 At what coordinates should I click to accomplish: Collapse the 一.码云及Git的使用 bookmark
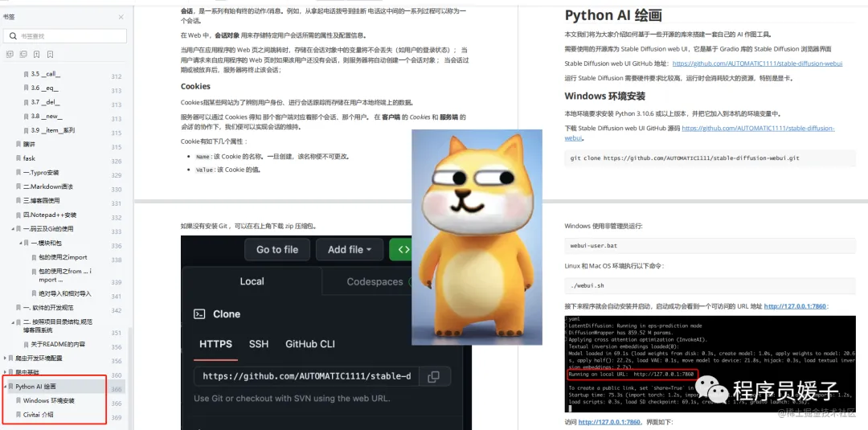click(x=13, y=229)
